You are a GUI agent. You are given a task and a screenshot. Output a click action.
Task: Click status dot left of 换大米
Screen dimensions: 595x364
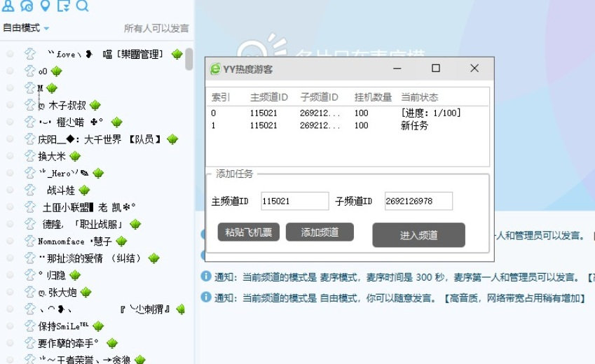(x=11, y=156)
